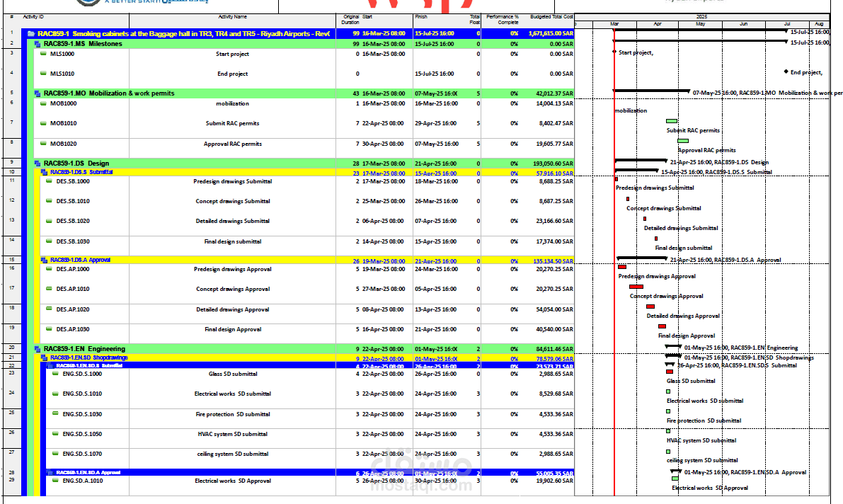Click the activity icon beside ENG.SD.S.1010

pos(55,393)
